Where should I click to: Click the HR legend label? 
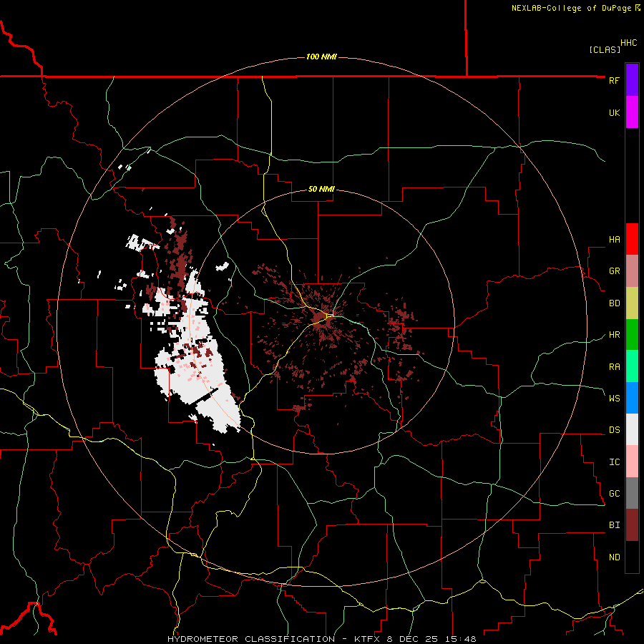tap(614, 335)
